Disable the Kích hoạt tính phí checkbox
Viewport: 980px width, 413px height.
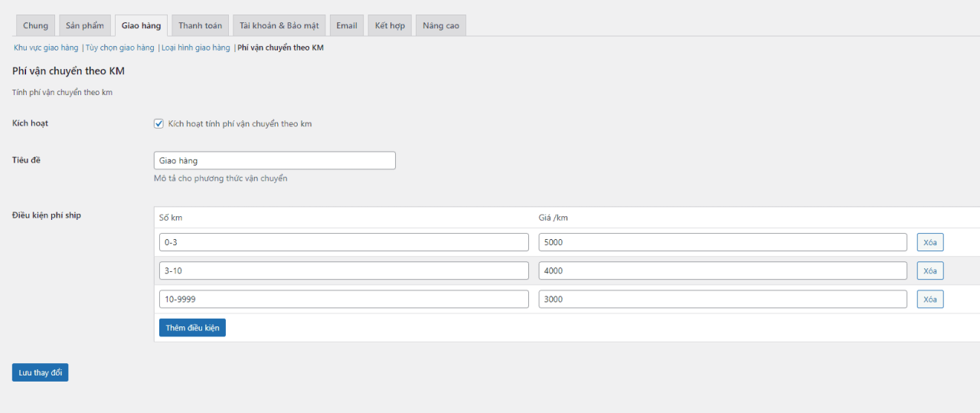click(159, 123)
